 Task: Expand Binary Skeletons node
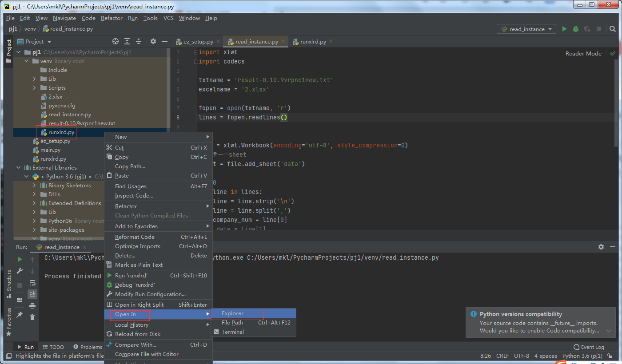[34, 186]
